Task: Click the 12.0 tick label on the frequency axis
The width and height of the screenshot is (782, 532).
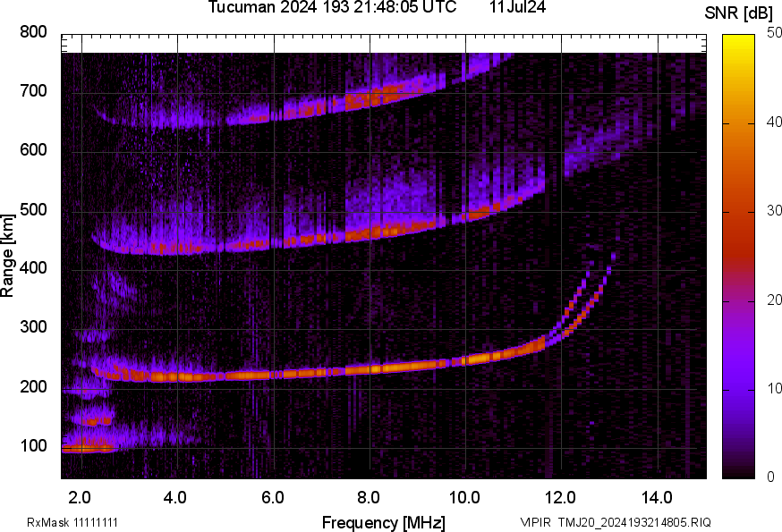Action: tap(561, 497)
